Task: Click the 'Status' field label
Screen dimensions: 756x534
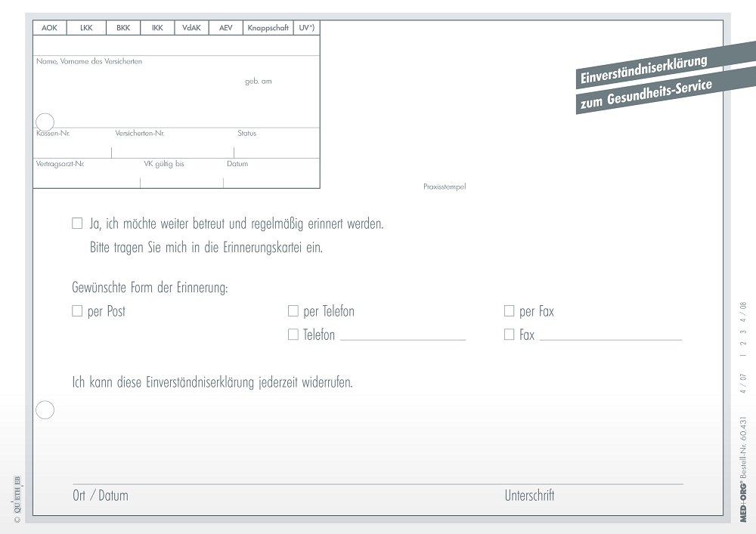Action: pyautogui.click(x=247, y=134)
